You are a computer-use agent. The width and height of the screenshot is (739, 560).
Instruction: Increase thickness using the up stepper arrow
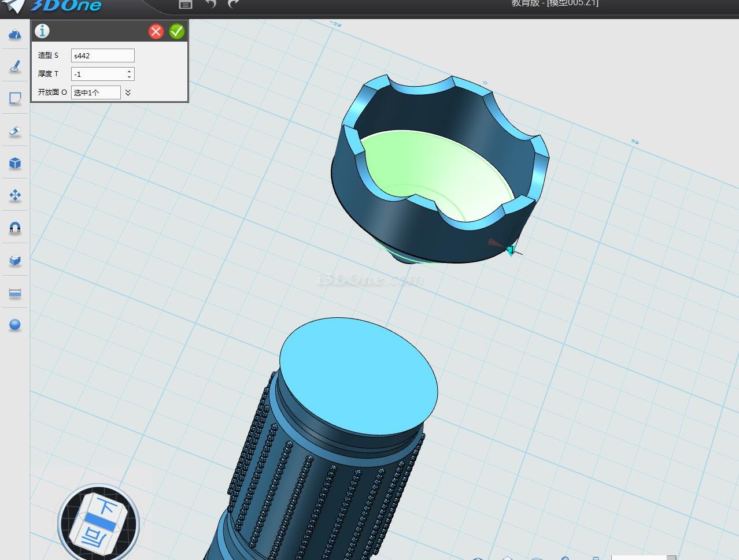pyautogui.click(x=130, y=71)
